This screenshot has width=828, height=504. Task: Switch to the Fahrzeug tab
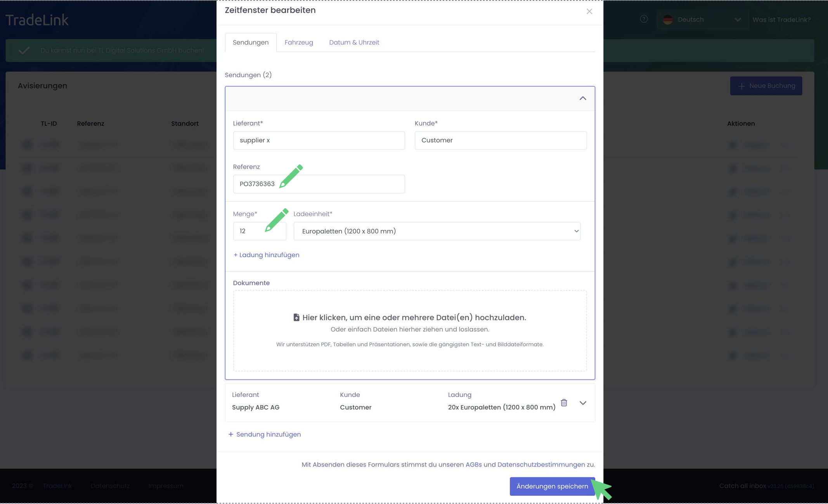tap(298, 42)
